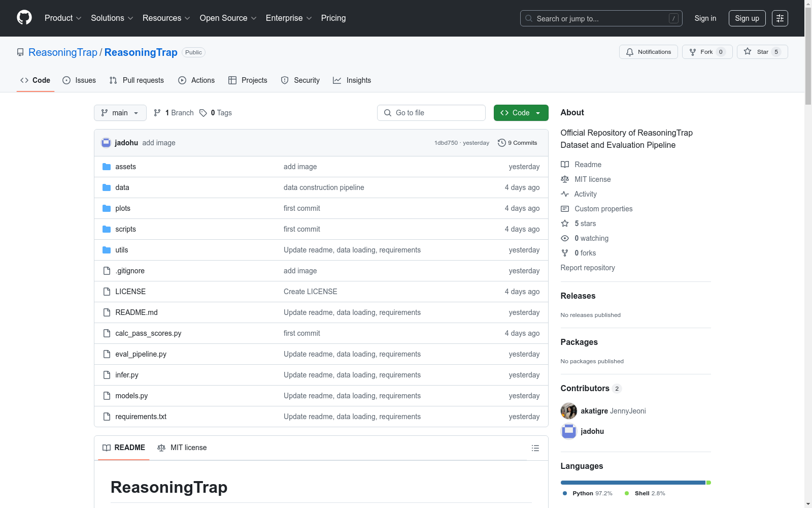Click the models.py file icon
812x508 pixels.
(x=107, y=396)
